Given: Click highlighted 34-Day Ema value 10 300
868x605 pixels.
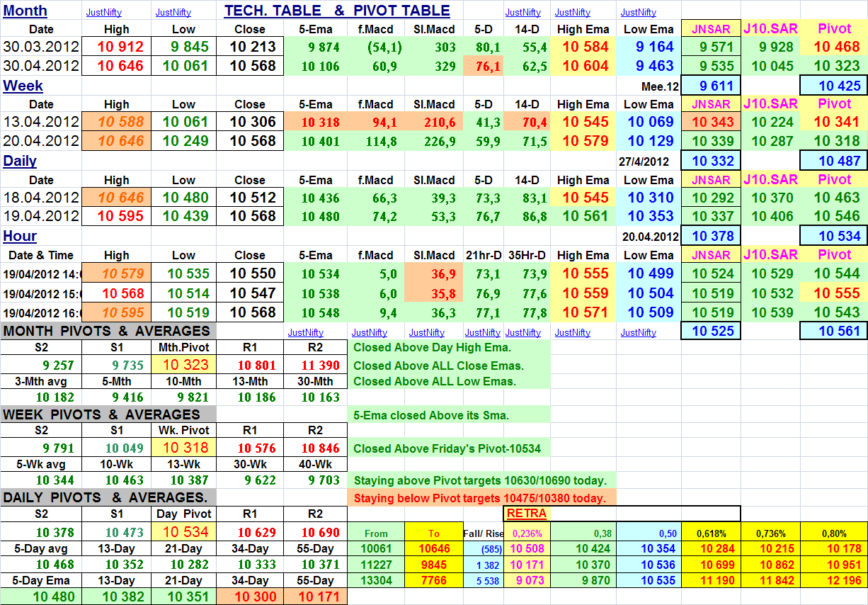Looking at the screenshot, I should coord(250,596).
